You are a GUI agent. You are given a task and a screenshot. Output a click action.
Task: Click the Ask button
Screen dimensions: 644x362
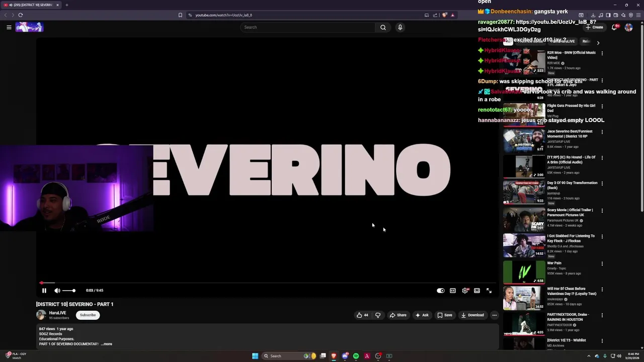422,315
